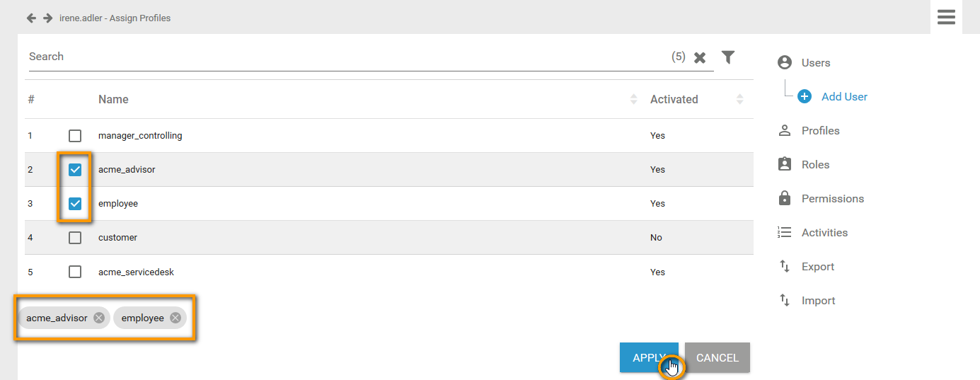This screenshot has height=380, width=980.
Task: Uncheck the acme_advisor checkbox
Action: coord(75,170)
